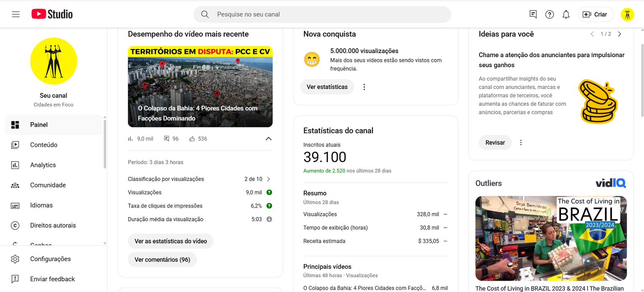Click the channel profile picture in sidebar

(x=54, y=61)
